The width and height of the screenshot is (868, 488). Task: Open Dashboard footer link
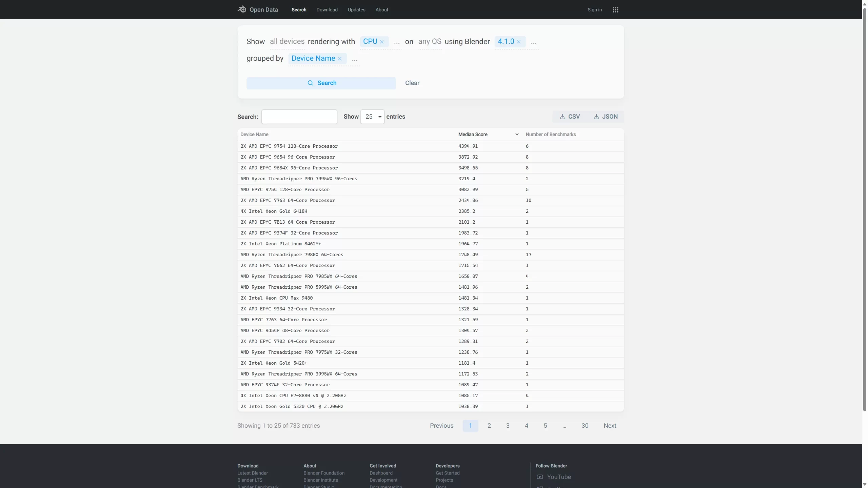[381, 473]
